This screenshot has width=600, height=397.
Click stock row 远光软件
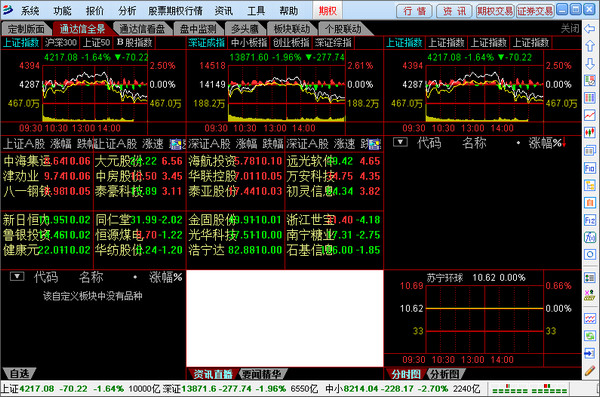click(334, 161)
